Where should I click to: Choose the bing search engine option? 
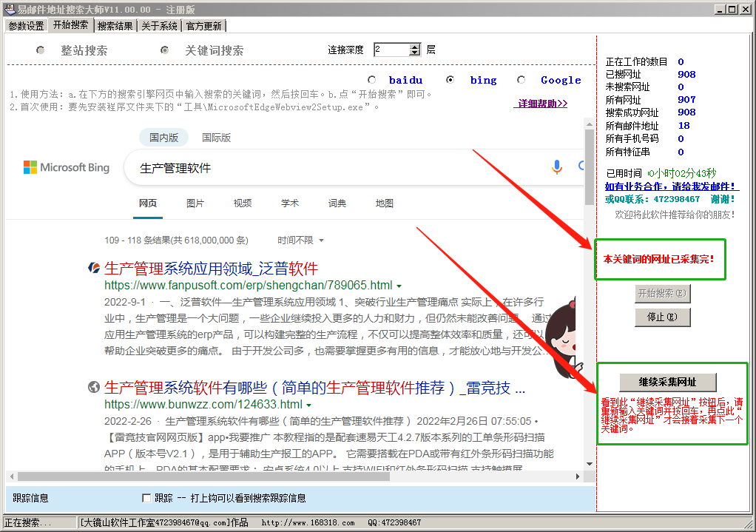[x=450, y=80]
